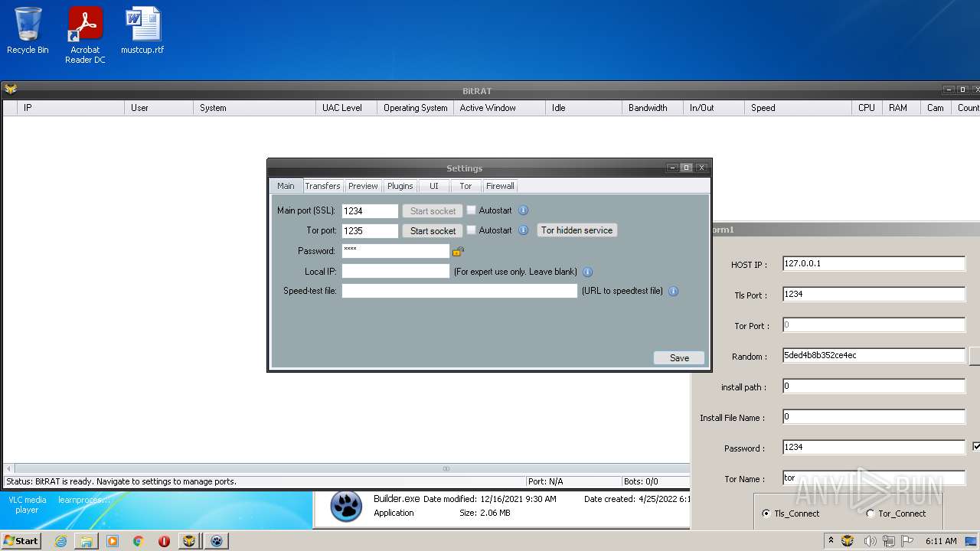Open the Preview settings tab
The height and width of the screenshot is (551, 980).
[363, 186]
